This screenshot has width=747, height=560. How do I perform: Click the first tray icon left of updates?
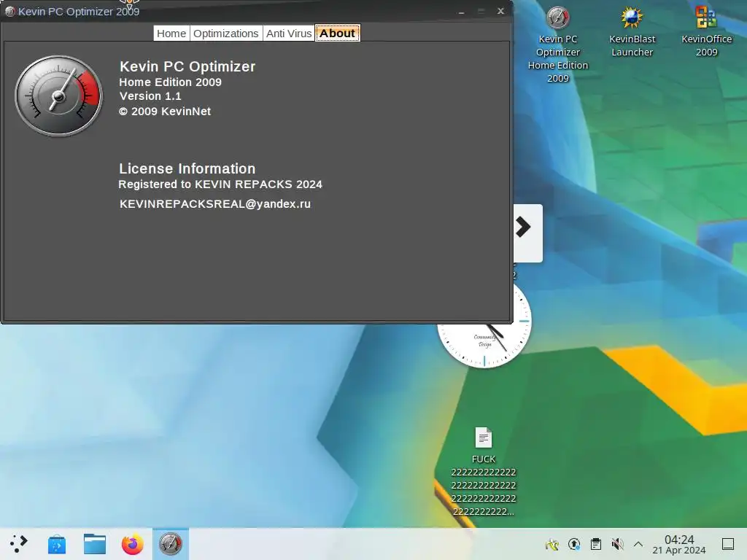(x=552, y=544)
